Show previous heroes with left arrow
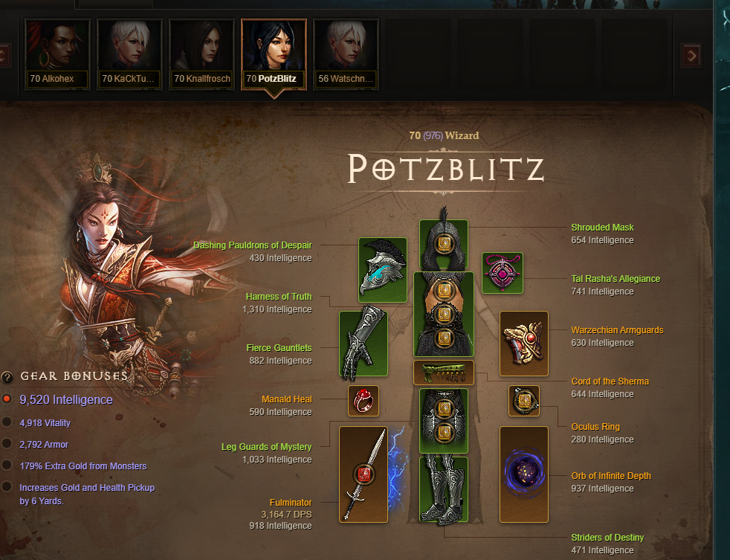Viewport: 730px width, 560px height. [x=4, y=56]
